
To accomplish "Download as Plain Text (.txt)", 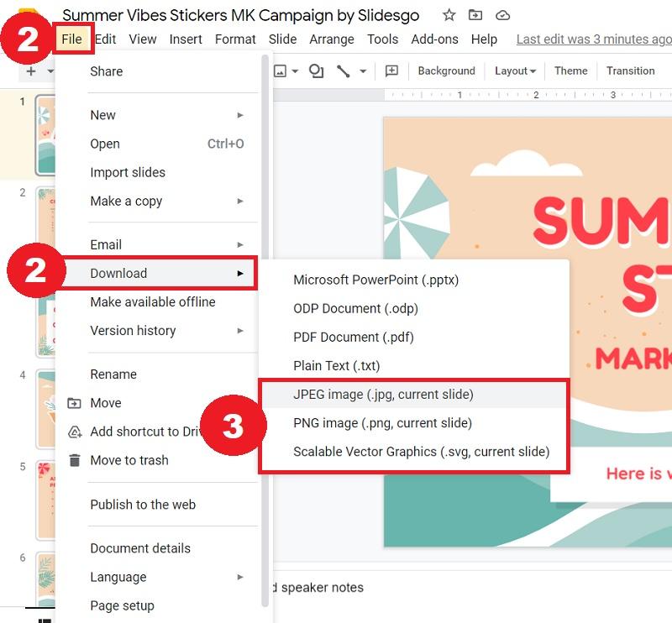I will point(414,366).
